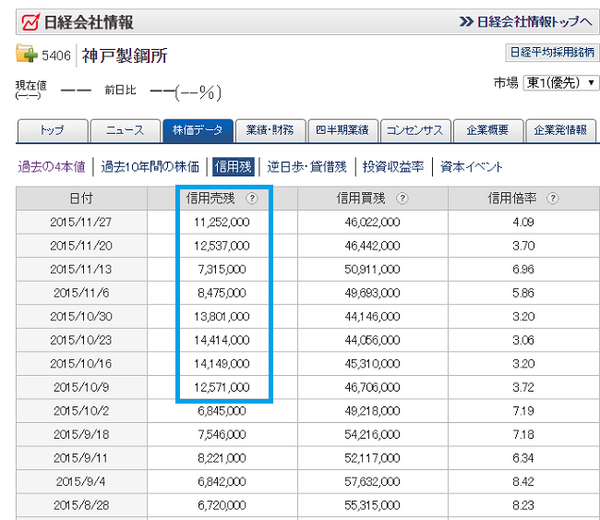Screen dimensions: 600x520
Task: Click the ratio value 4.09
Action: [523, 222]
